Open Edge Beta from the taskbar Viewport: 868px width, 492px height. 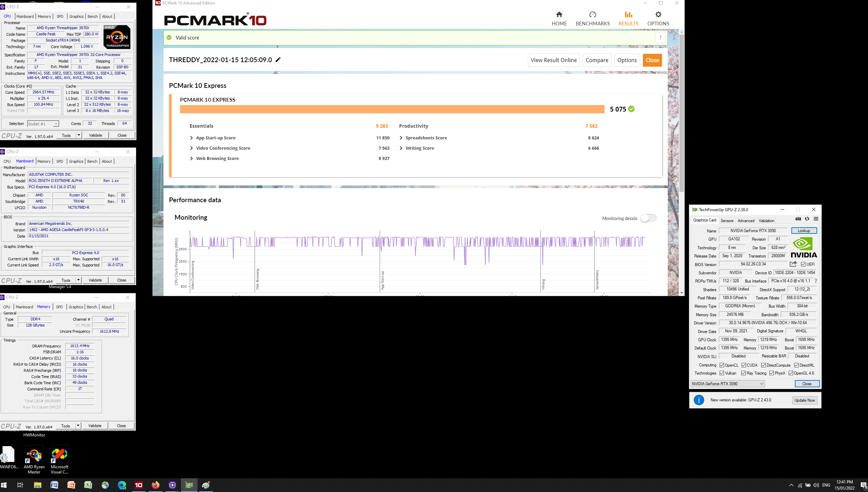tap(122, 485)
